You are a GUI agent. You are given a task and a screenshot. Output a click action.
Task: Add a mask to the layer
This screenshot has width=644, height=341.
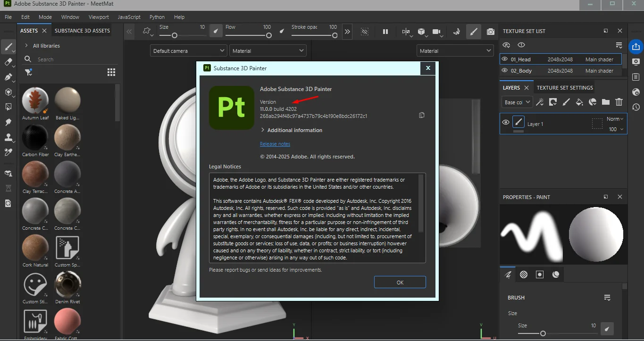[x=553, y=102]
